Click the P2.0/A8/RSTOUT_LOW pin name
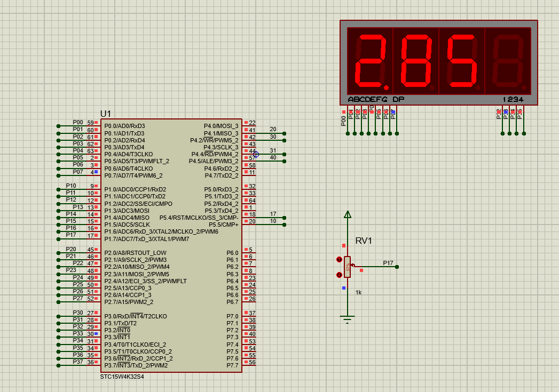This screenshot has width=559, height=392. click(x=135, y=253)
